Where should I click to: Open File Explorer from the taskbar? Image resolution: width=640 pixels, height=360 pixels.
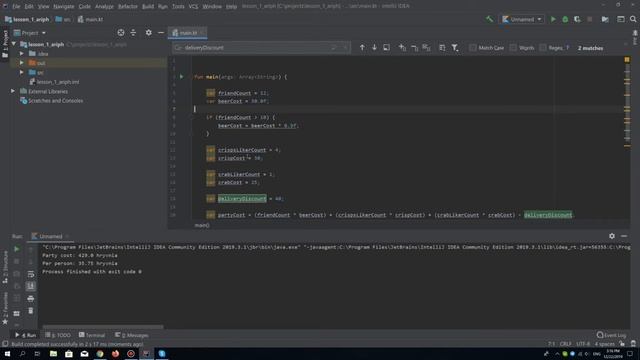pos(53,354)
